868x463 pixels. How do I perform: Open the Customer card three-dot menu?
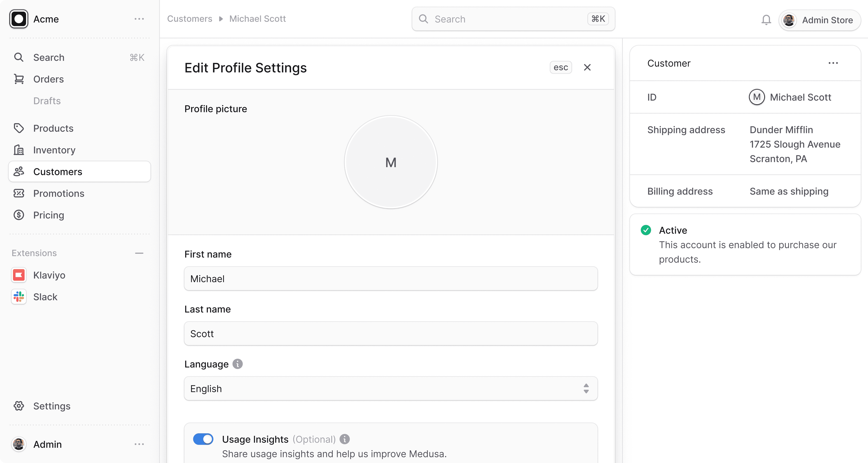click(x=833, y=63)
